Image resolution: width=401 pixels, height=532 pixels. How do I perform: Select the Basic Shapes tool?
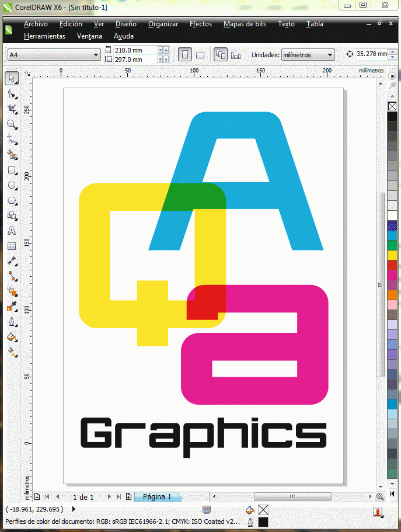point(12,215)
